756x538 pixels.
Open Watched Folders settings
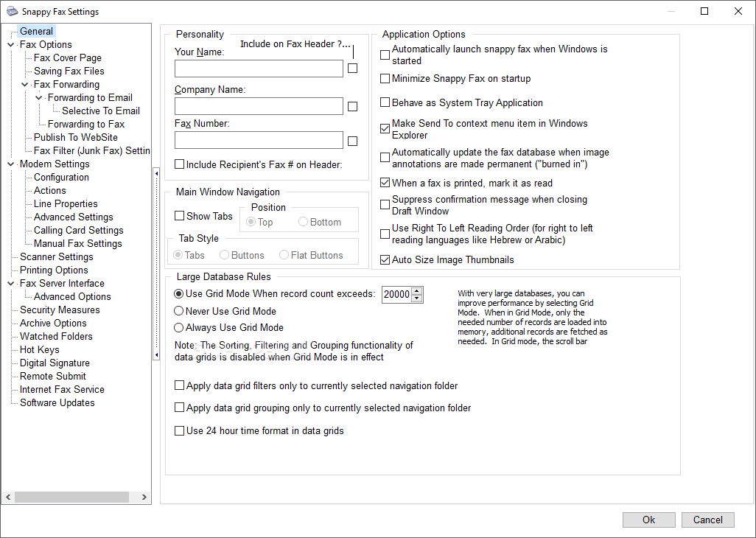[x=56, y=336]
